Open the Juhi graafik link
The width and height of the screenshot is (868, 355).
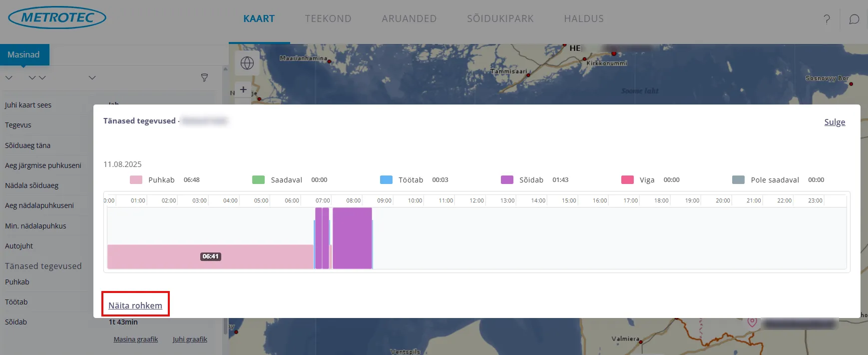pyautogui.click(x=190, y=339)
